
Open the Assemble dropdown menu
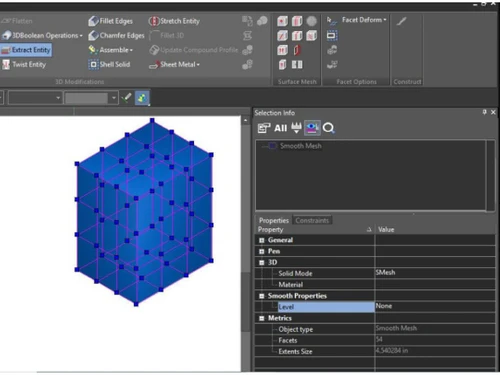[x=111, y=50]
